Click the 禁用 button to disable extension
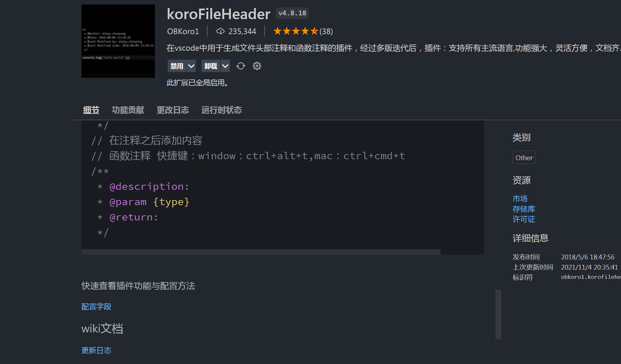The image size is (621, 364). (x=177, y=66)
